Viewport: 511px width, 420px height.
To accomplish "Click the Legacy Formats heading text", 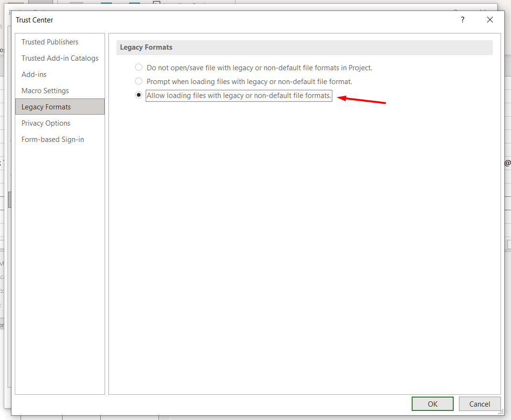I will coord(146,47).
